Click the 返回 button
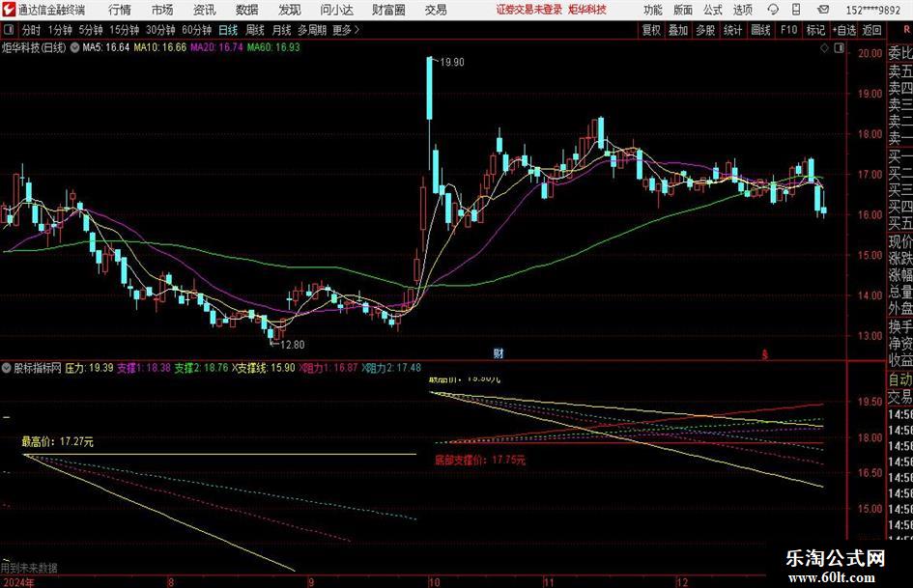Screen dimensions: 913x588 [871, 30]
